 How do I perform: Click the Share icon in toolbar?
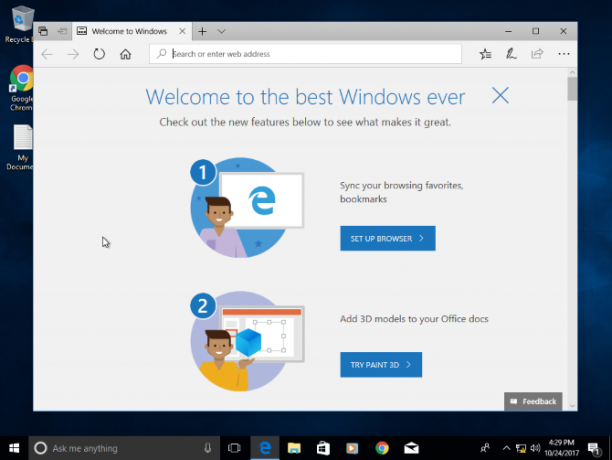click(x=537, y=54)
